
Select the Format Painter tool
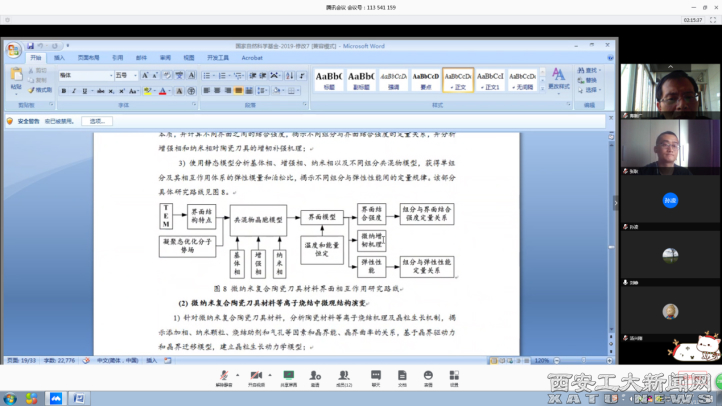pyautogui.click(x=42, y=91)
